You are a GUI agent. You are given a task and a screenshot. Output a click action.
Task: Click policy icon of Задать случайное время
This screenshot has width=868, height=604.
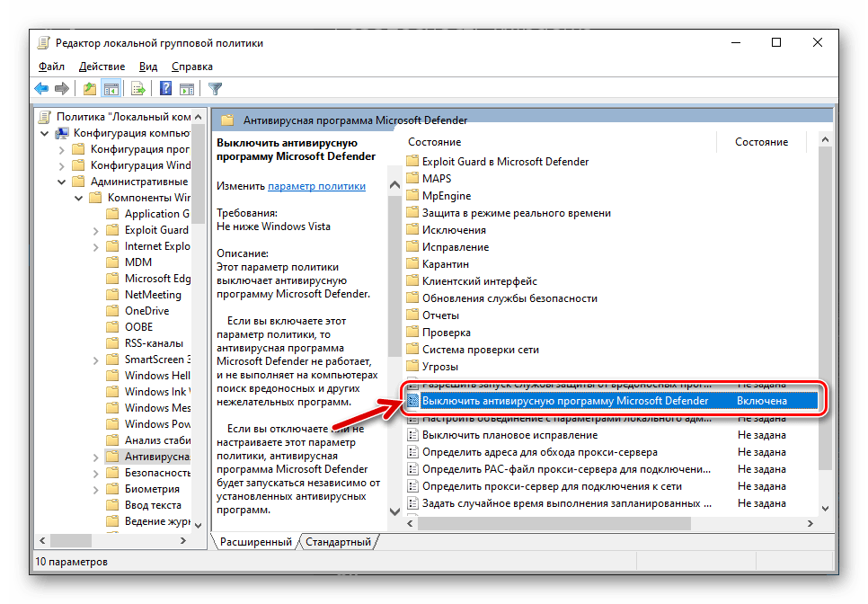(x=412, y=503)
